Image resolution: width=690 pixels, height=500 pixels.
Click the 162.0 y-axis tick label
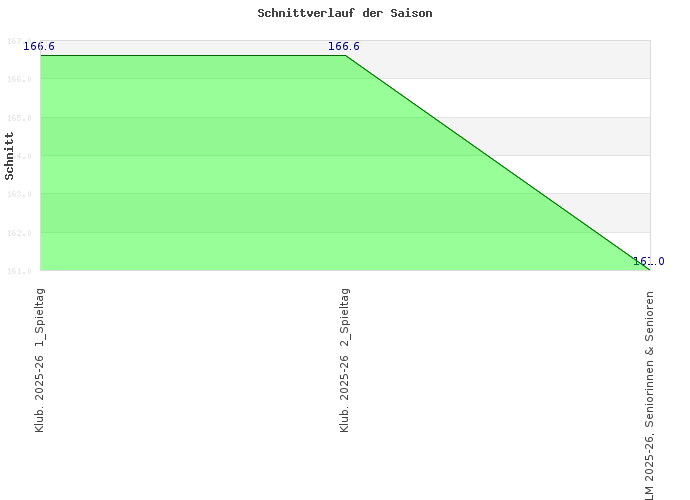click(x=21, y=233)
